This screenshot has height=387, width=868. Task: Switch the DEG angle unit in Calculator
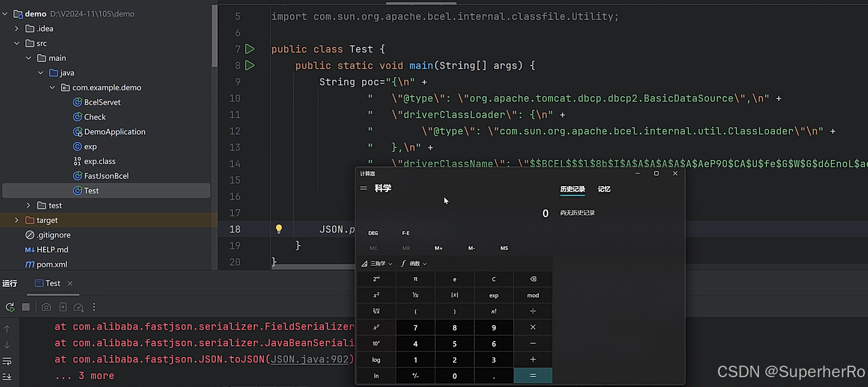click(x=373, y=233)
